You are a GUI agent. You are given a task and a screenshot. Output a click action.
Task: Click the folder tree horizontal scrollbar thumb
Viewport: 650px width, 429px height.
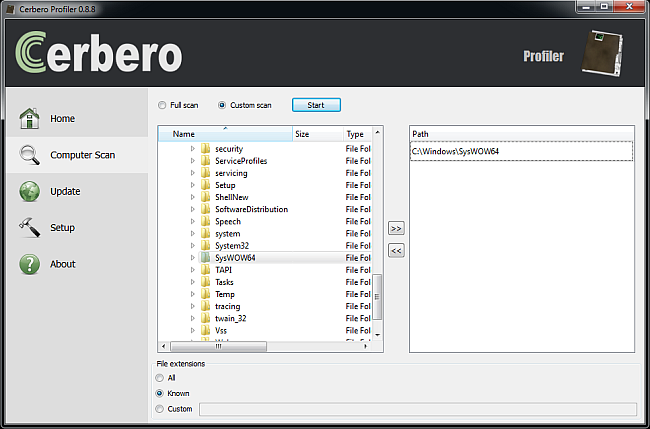218,346
